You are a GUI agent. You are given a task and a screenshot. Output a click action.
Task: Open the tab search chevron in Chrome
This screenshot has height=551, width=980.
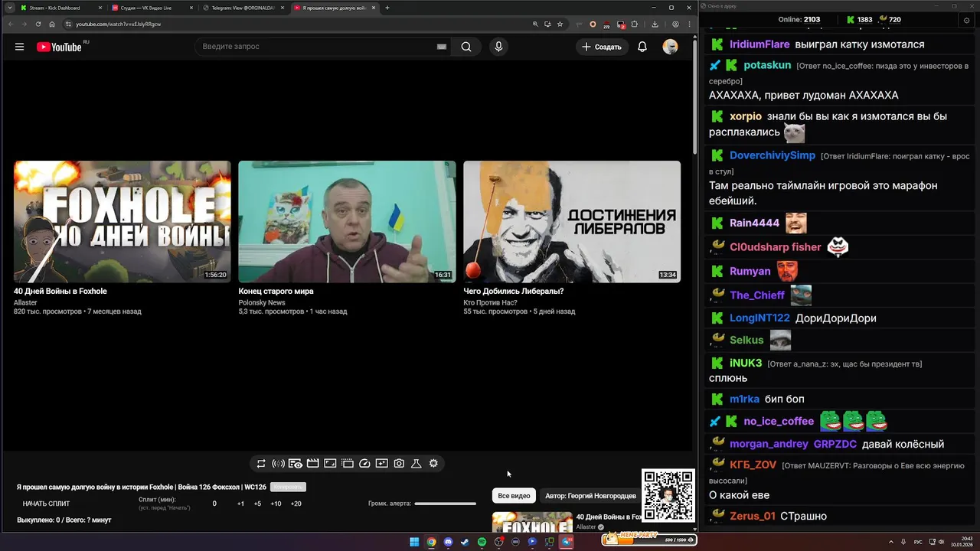(9, 8)
